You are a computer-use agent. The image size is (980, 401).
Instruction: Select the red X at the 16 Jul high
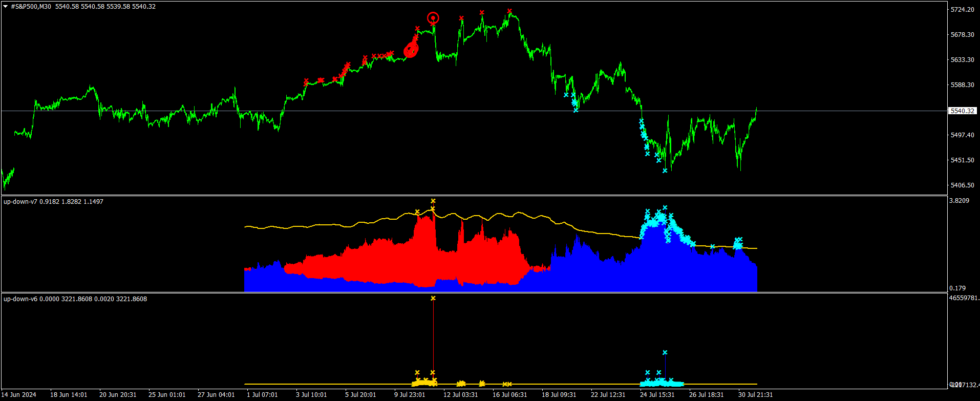click(x=509, y=11)
